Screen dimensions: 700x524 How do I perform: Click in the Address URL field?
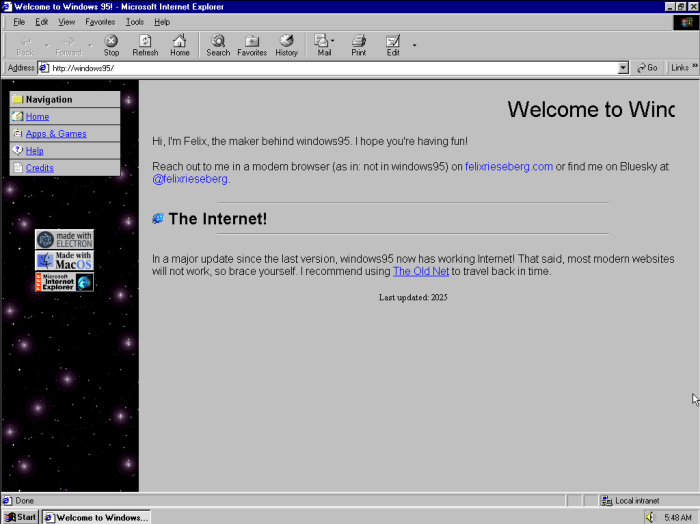(x=334, y=68)
